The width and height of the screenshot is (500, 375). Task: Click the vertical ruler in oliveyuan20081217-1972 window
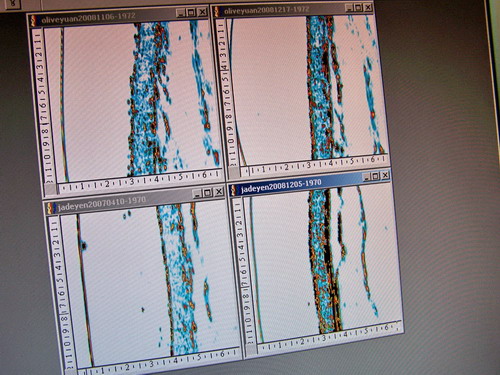[x=227, y=92]
